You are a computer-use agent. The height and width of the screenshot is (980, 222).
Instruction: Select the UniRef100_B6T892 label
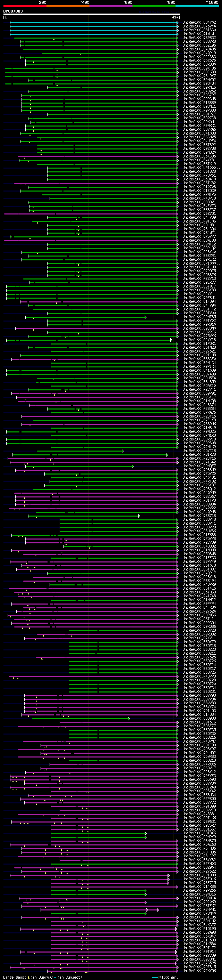[199, 145]
